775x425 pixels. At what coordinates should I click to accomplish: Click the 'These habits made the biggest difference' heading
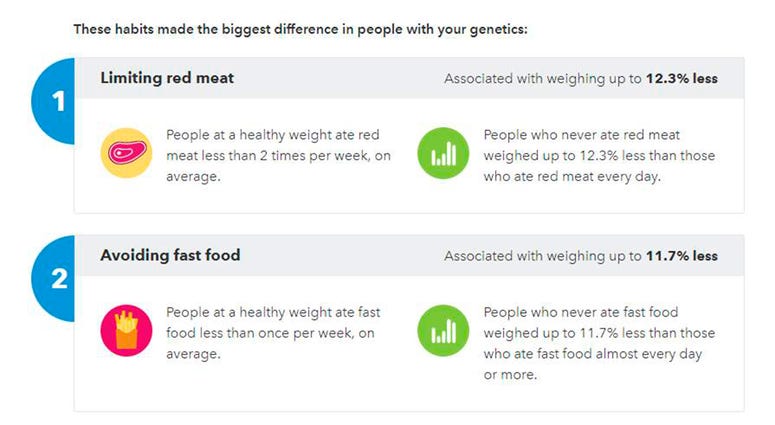[301, 29]
